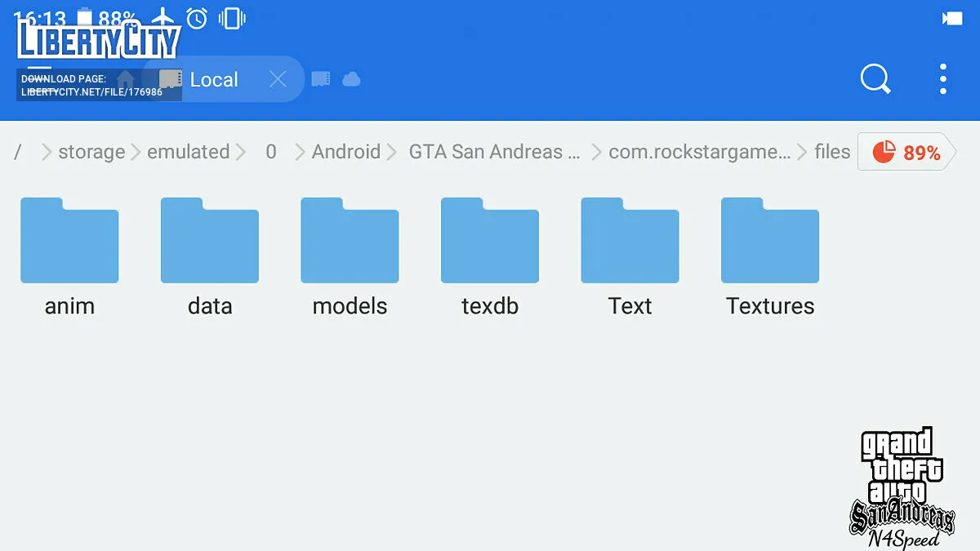Jump to emulated in the breadcrumb path
This screenshot has width=980, height=551.
coord(188,152)
